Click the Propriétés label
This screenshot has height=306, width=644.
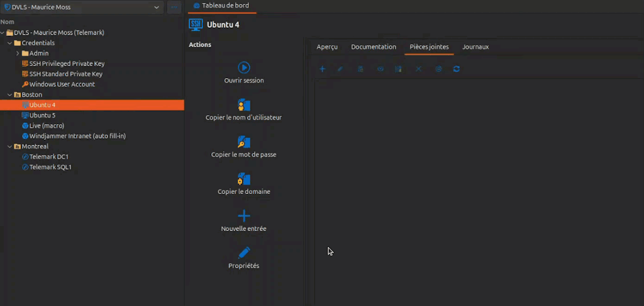pyautogui.click(x=243, y=266)
